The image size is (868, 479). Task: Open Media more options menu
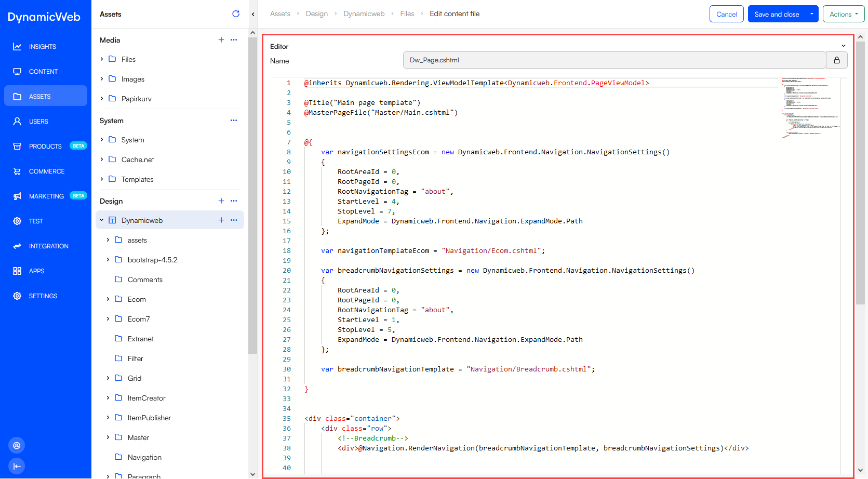234,40
